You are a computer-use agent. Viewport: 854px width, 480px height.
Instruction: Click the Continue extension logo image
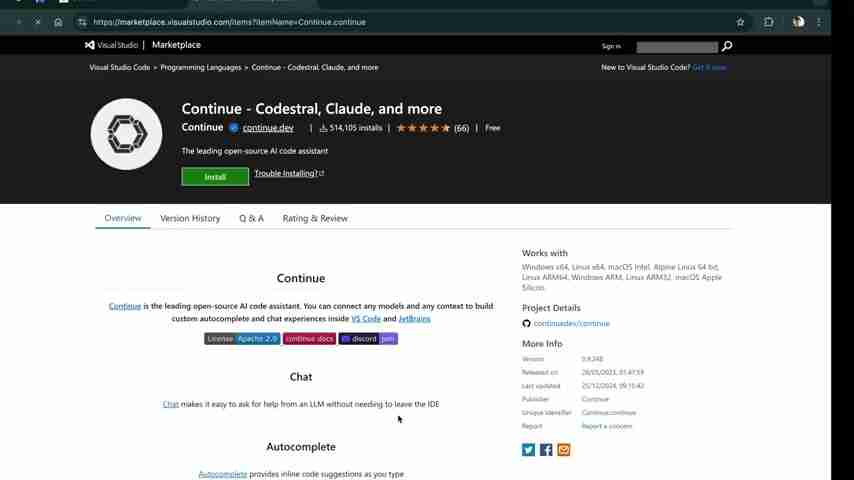pos(126,134)
